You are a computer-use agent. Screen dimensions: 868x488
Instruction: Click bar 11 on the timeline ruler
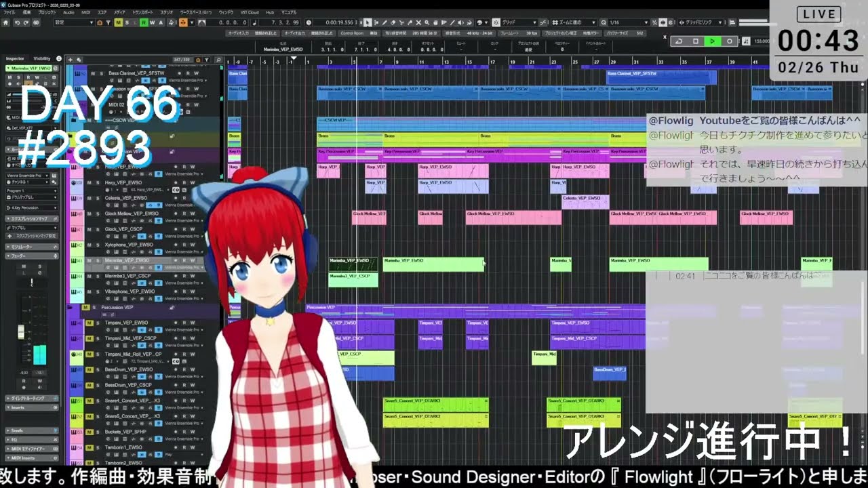coord(421,62)
